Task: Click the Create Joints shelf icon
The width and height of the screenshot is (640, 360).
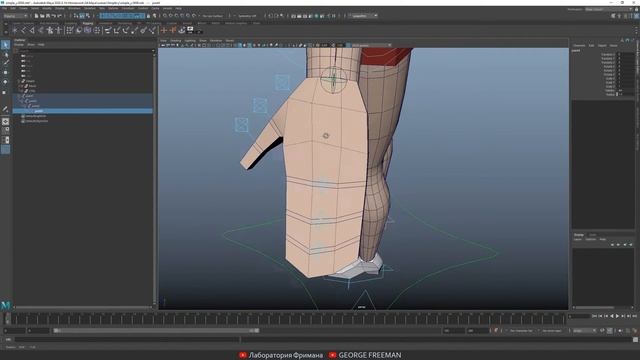Action: pos(23,30)
